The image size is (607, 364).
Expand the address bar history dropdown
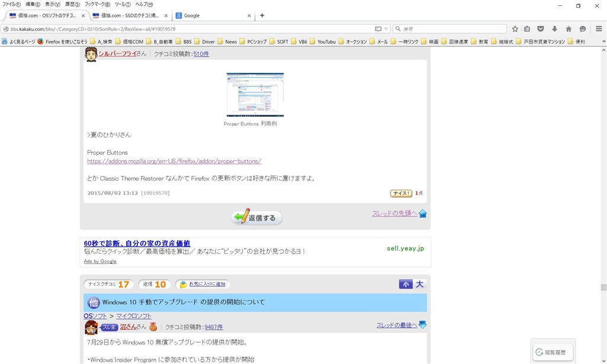[386, 28]
